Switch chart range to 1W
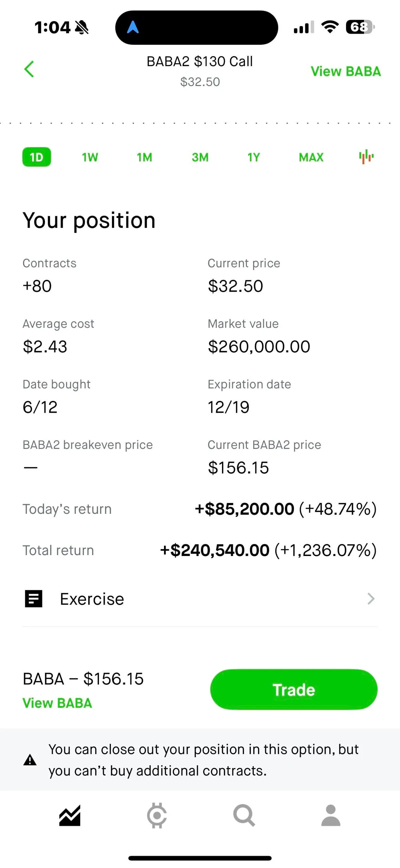Image resolution: width=400 pixels, height=868 pixels. pos(90,157)
